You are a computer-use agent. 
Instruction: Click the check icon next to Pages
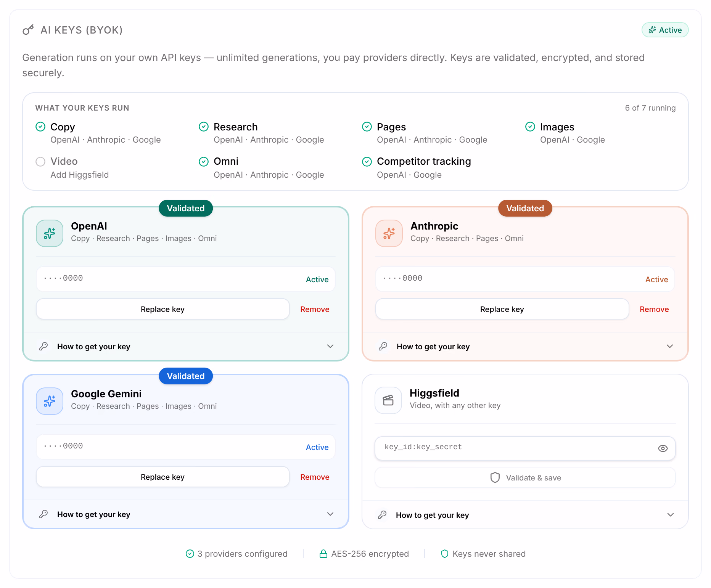[x=367, y=127]
